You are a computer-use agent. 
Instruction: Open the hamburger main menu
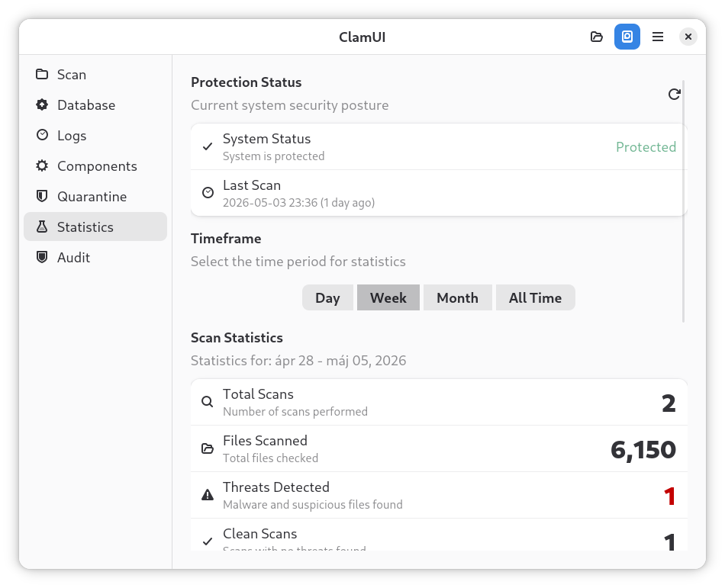click(x=658, y=37)
